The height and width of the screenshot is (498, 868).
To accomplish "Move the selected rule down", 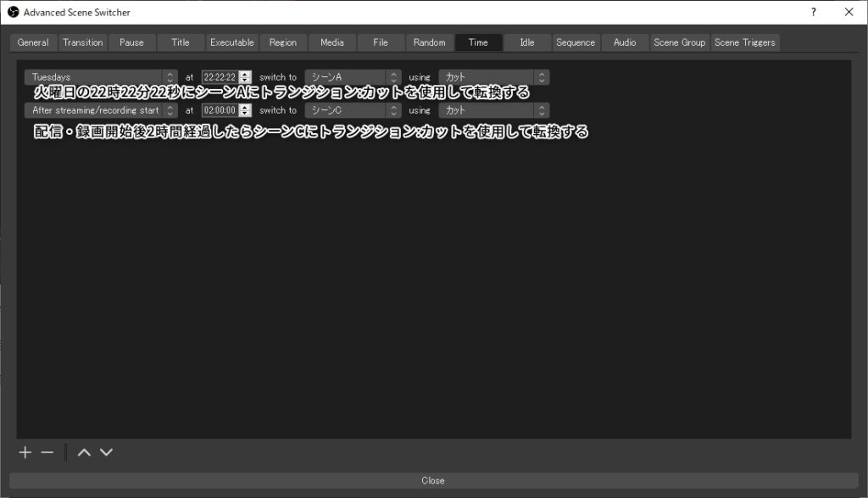I will 106,451.
